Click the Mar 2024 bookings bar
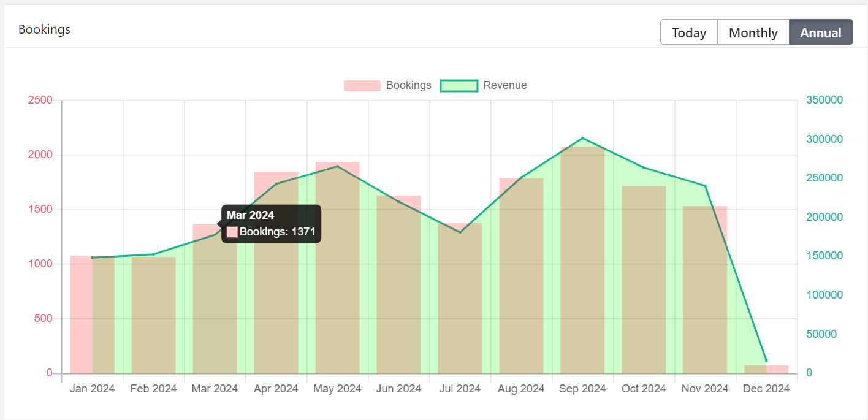868x420 pixels. click(215, 299)
